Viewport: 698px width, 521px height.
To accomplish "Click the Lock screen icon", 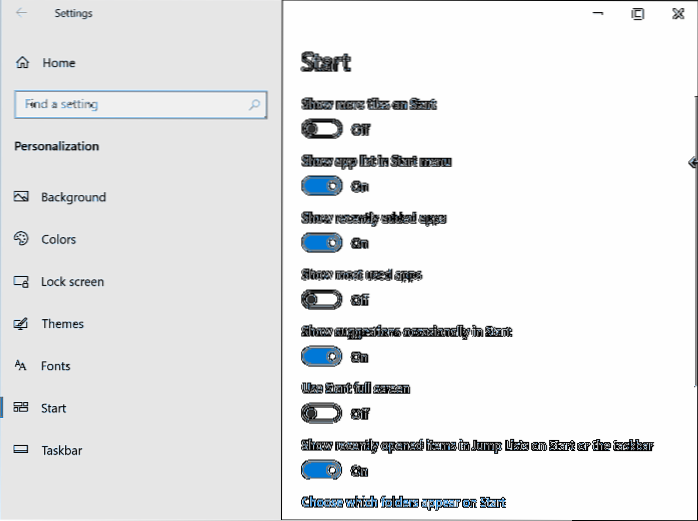I will click(x=21, y=282).
